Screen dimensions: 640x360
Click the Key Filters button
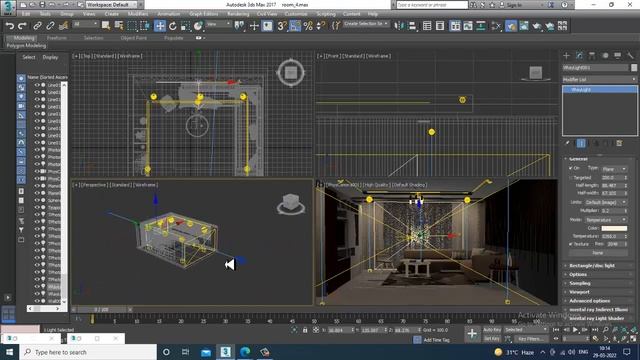coord(530,339)
